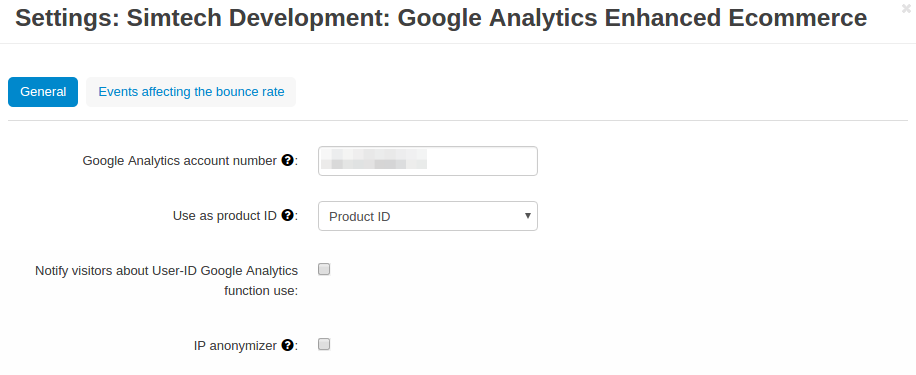Focus the Google Analytics account number field

point(428,161)
